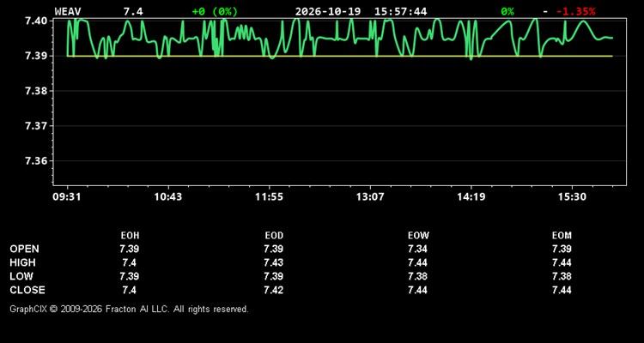Select the green 0% value in header

coord(507,11)
